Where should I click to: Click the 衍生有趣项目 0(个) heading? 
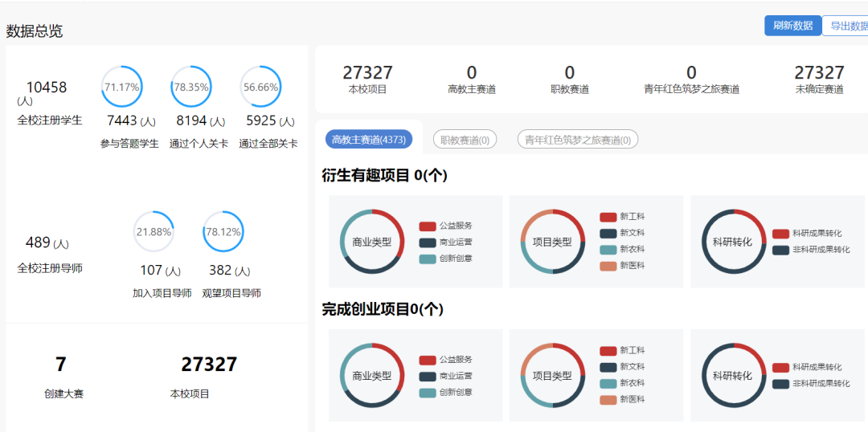(x=385, y=175)
